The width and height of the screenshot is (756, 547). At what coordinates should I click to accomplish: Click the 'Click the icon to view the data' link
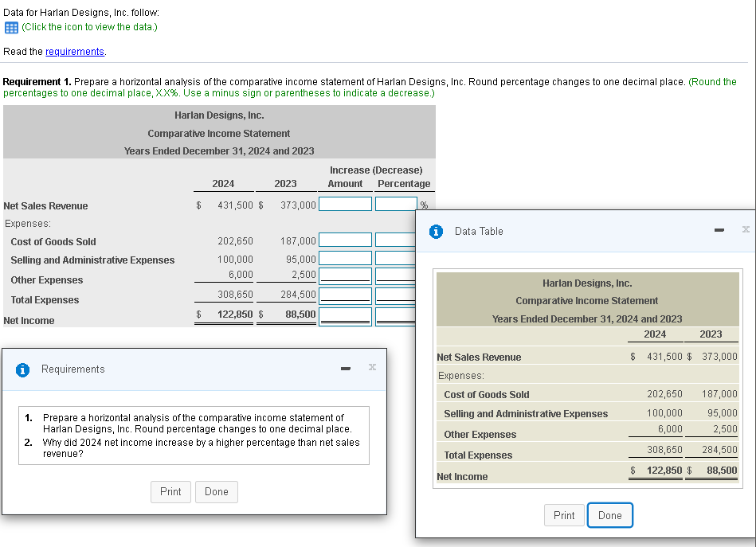[x=90, y=27]
